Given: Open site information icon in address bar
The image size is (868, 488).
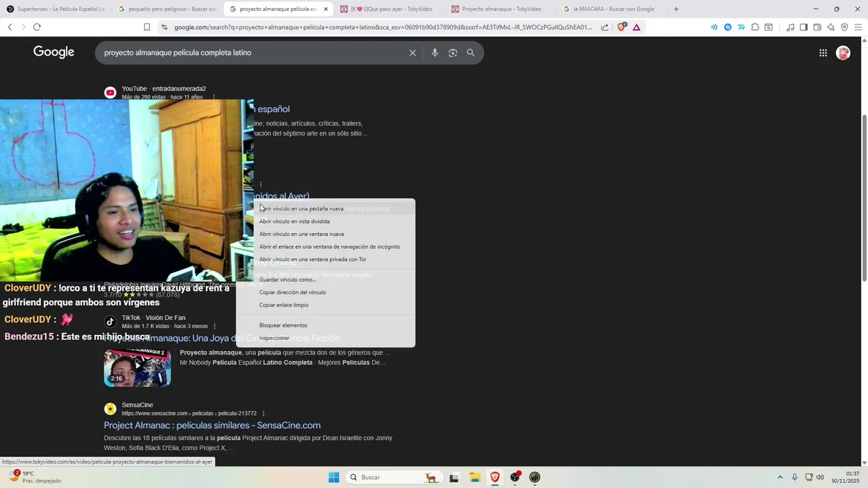Looking at the screenshot, I should [164, 27].
